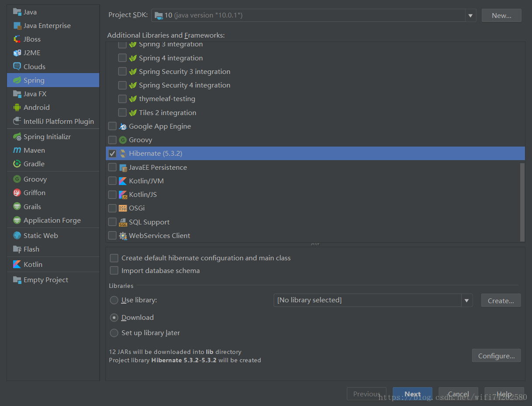Enable Spring 4 integration checkbox
The width and height of the screenshot is (532, 406).
pyautogui.click(x=122, y=58)
